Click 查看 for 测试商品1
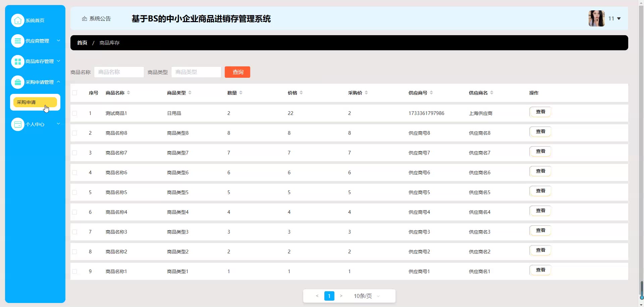Viewport: 644px width, 307px height. [540, 112]
